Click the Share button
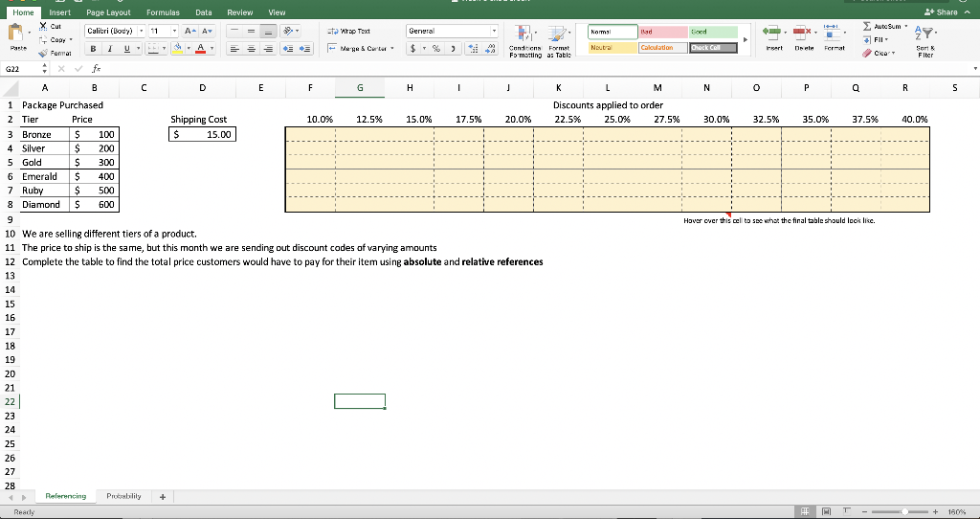 point(943,11)
